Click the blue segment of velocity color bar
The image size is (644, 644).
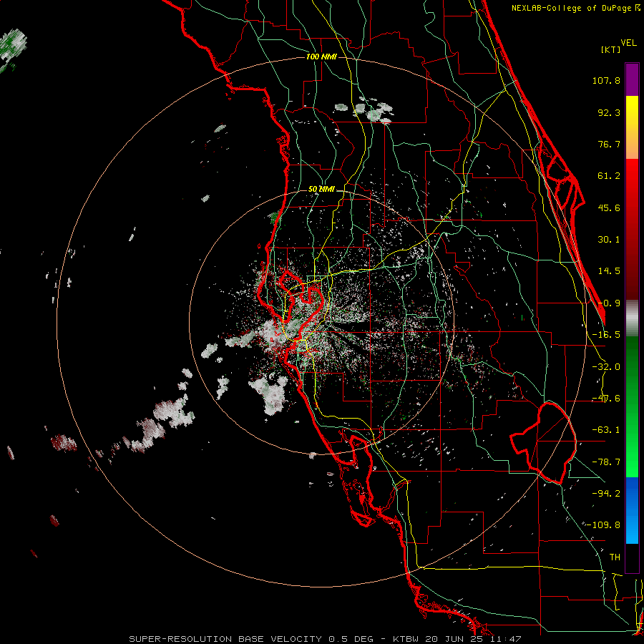click(632, 510)
